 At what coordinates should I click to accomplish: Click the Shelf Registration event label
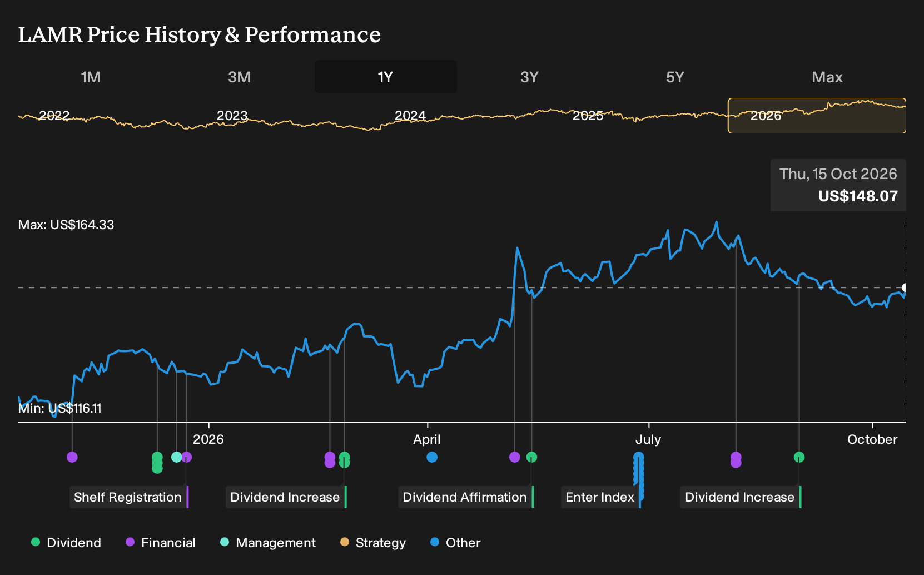pyautogui.click(x=129, y=497)
